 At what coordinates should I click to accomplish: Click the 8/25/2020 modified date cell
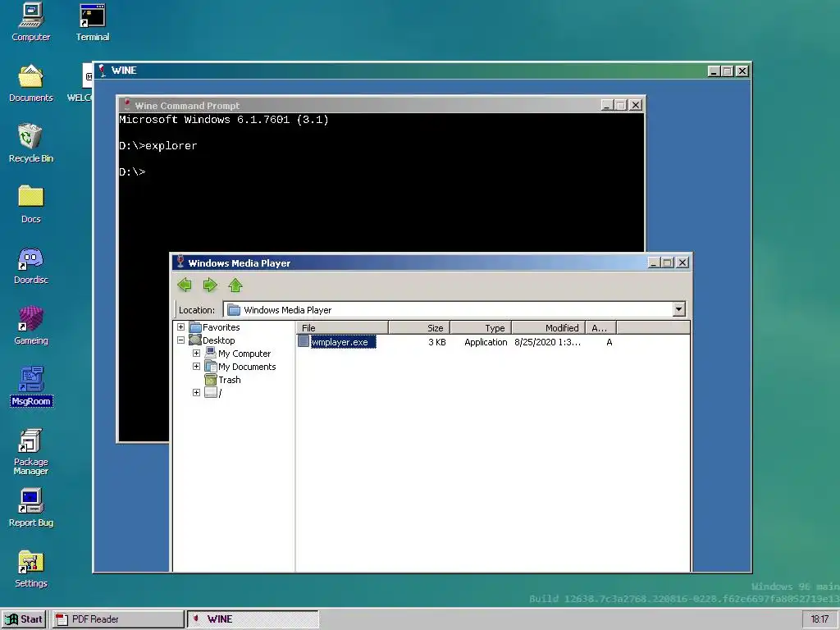click(547, 342)
